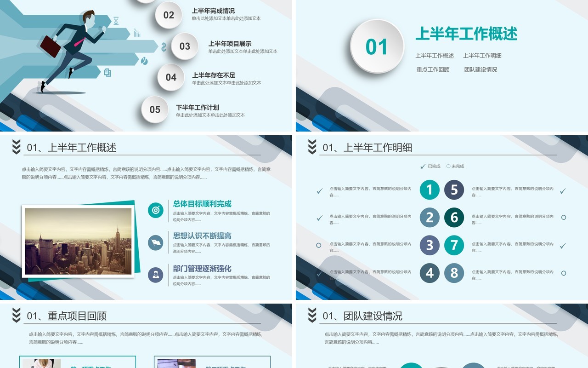
Task: Click the pie chart icon on the arrow
Action: 144,61
